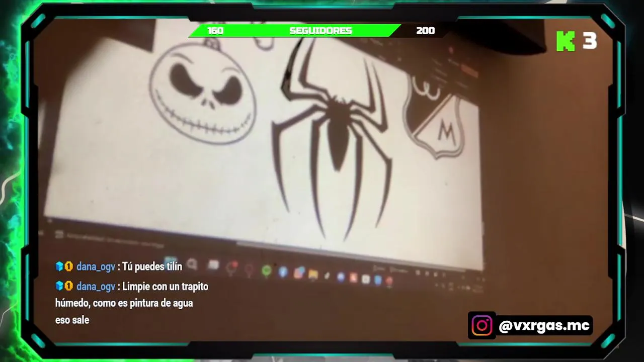Image resolution: width=644 pixels, height=362 pixels.
Task: Open the blue Facebook icon in taskbar
Action: click(x=283, y=272)
